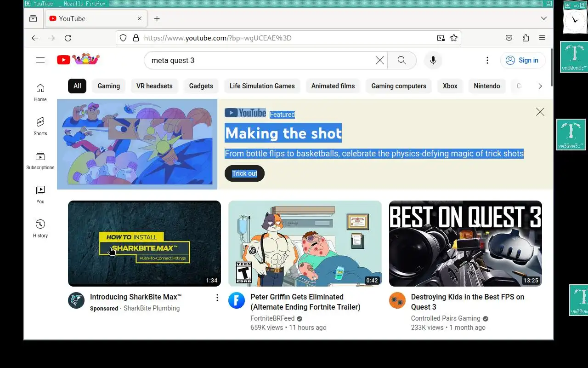Open Destroying Kids in the Best FPS title
This screenshot has width=588, height=368.
tap(468, 302)
